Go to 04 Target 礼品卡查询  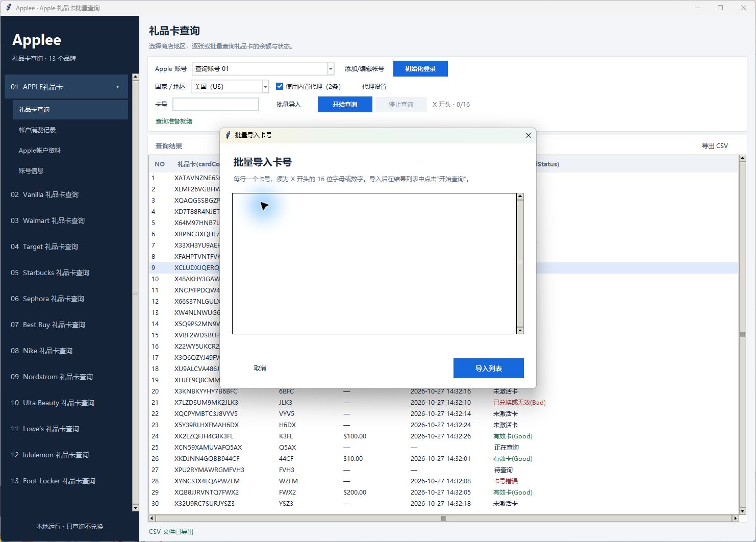coord(44,247)
